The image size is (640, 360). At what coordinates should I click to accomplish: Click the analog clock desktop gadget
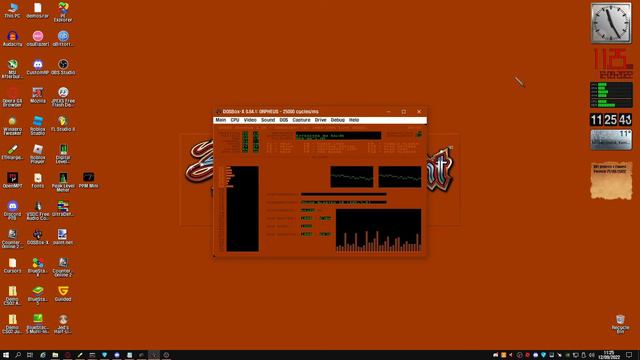click(x=611, y=23)
